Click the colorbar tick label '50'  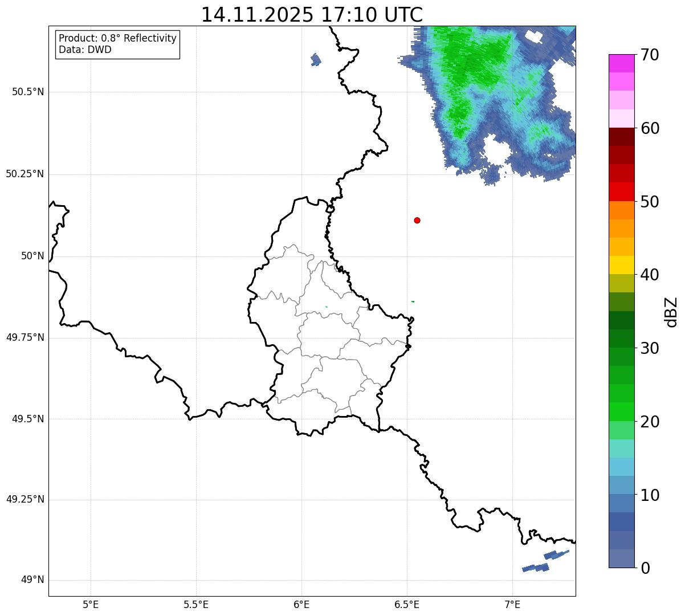coord(650,202)
